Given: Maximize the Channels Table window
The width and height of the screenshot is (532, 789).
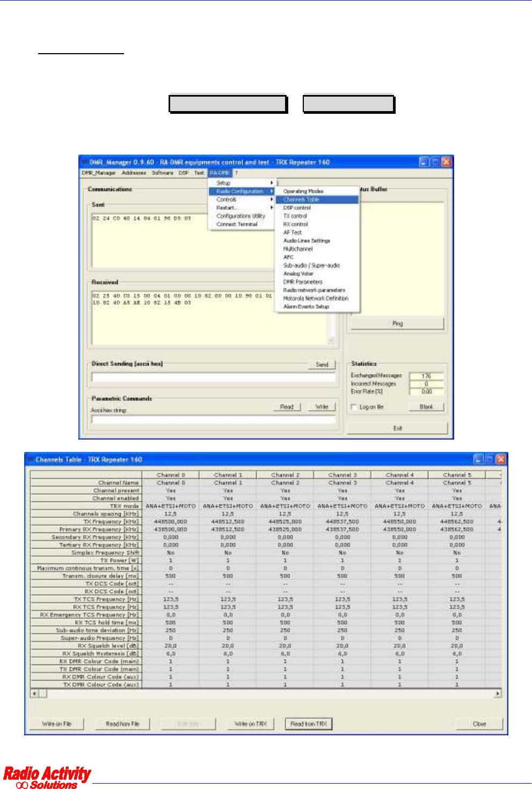Looking at the screenshot, I should 489,459.
